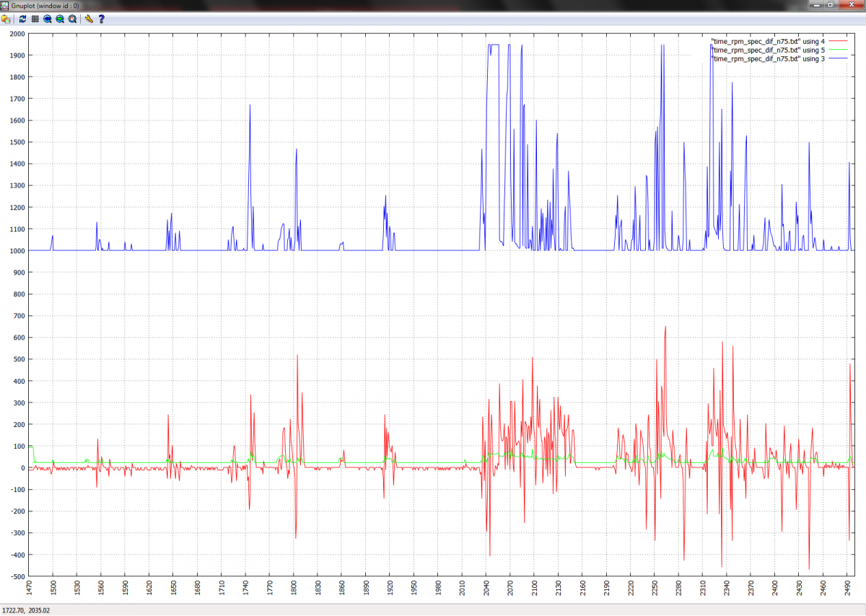Image resolution: width=866 pixels, height=616 pixels.
Task: Click the y-axis label 1500
Action: 17,142
